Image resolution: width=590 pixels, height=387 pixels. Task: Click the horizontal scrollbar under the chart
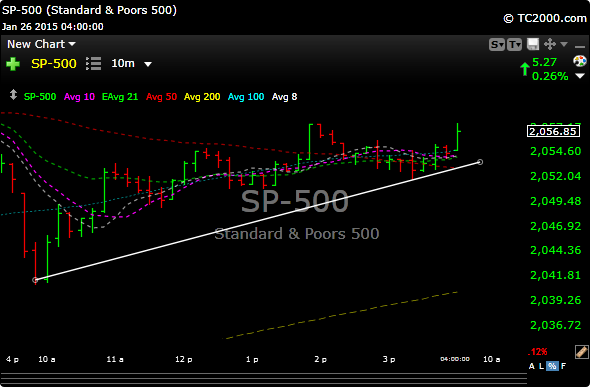pos(263,379)
